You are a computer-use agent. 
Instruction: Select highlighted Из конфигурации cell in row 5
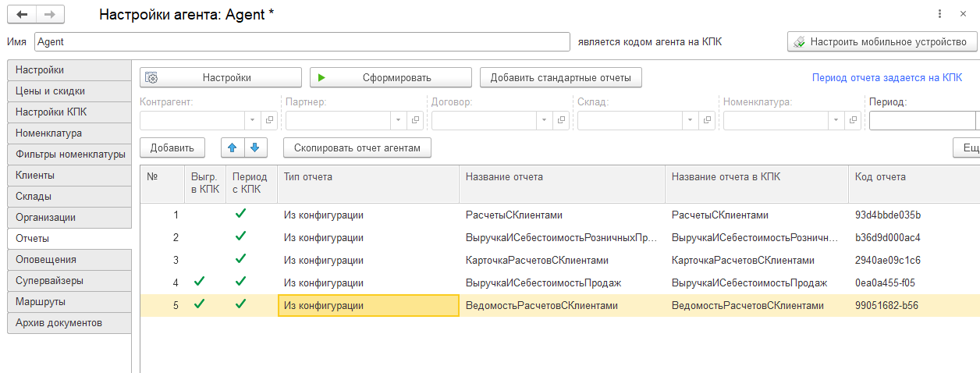click(368, 305)
